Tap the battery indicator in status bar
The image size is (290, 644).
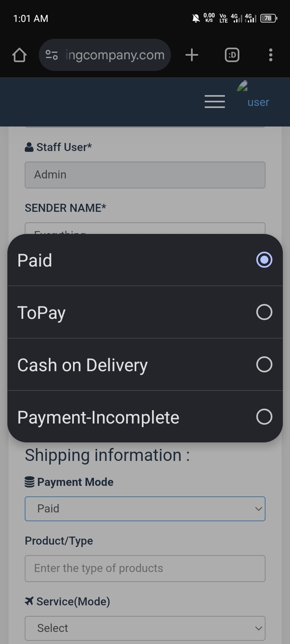(x=268, y=18)
